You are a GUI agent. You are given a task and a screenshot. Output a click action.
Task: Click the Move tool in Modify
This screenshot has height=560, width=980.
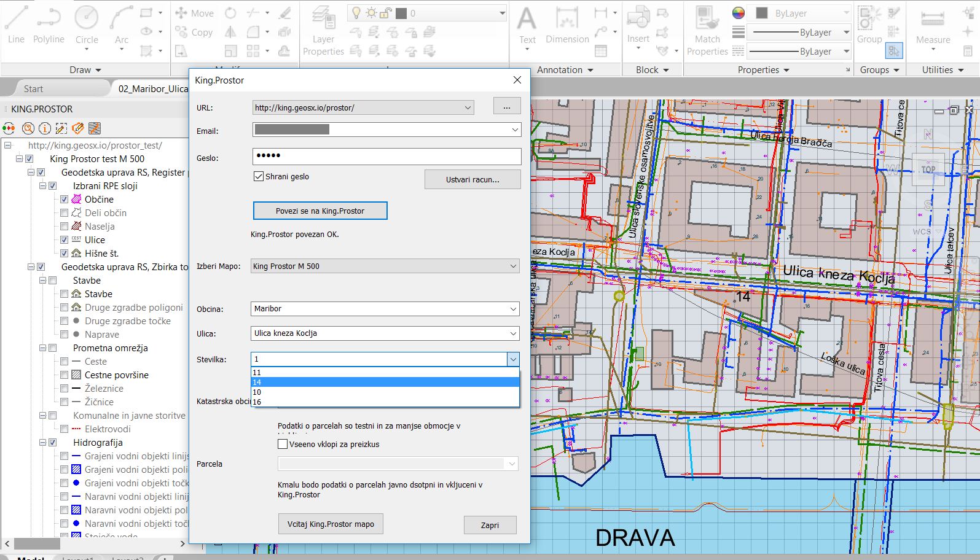[194, 13]
